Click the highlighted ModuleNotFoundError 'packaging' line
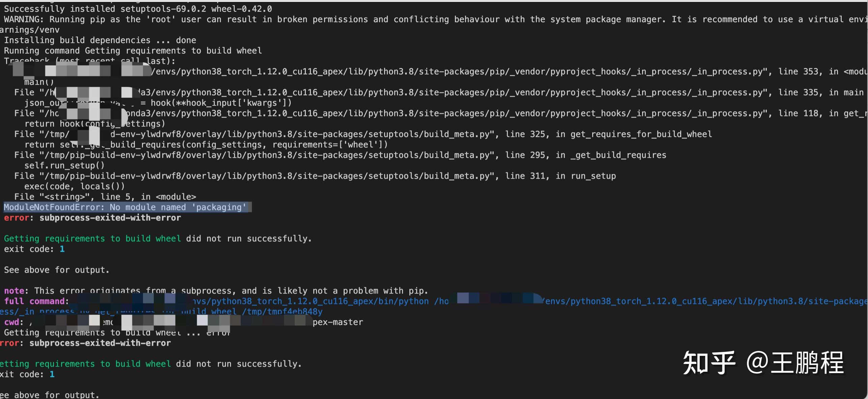The image size is (868, 399). pyautogui.click(x=125, y=207)
